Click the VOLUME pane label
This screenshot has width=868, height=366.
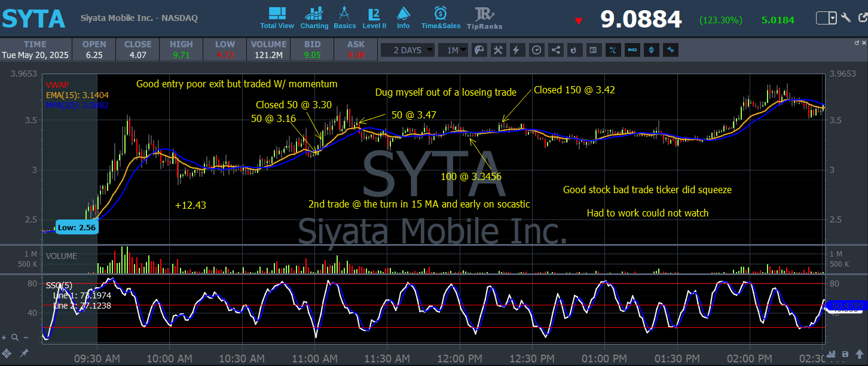(x=62, y=256)
